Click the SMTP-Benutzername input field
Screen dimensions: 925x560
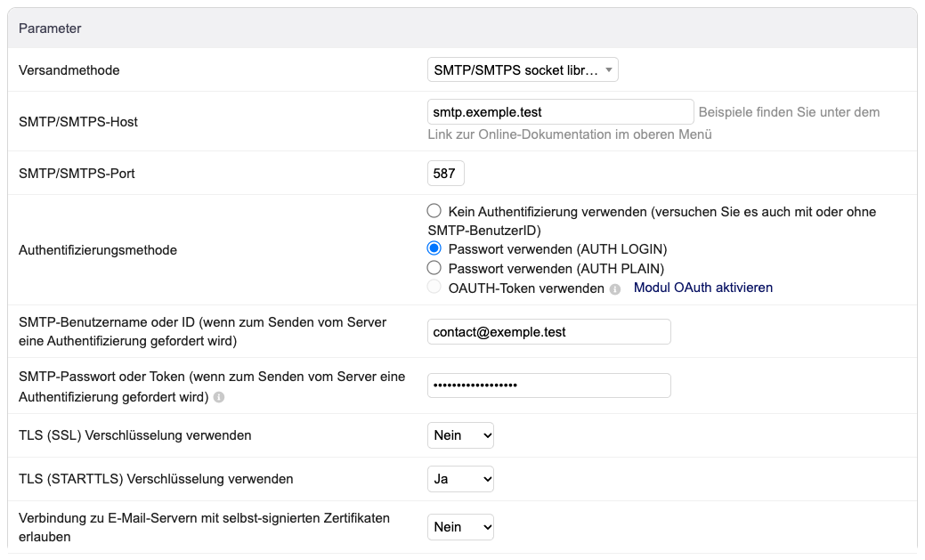(x=549, y=331)
